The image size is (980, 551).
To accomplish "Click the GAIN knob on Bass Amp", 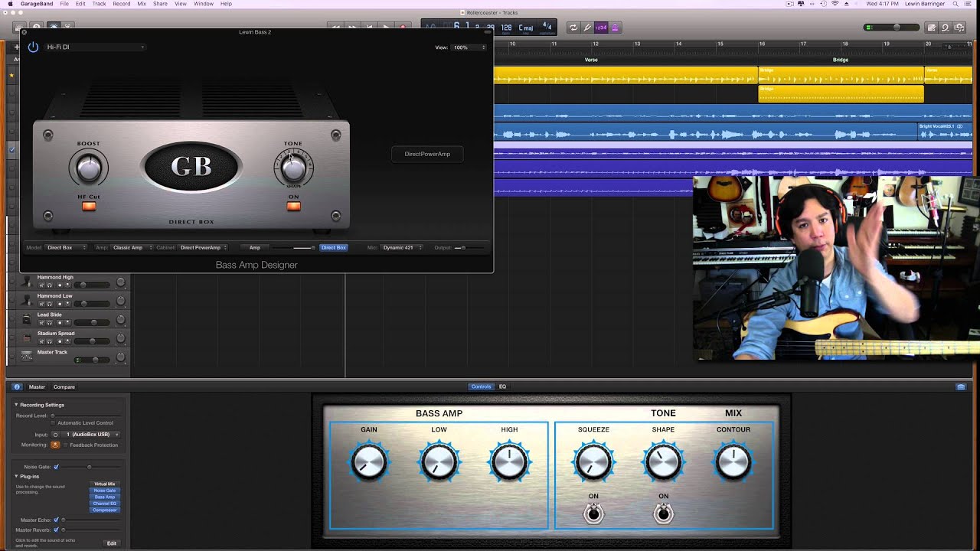I will click(369, 462).
